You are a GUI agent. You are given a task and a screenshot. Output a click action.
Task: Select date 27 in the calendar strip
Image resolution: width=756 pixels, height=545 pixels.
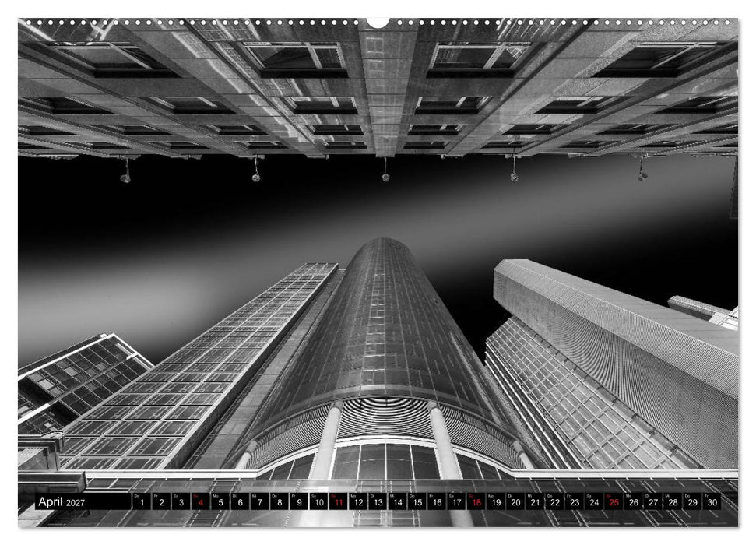click(653, 501)
